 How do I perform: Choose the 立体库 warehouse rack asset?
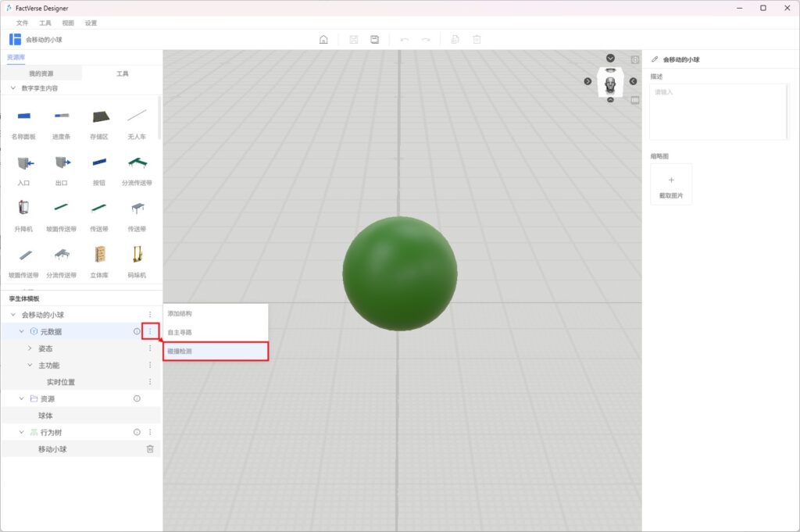point(99,255)
